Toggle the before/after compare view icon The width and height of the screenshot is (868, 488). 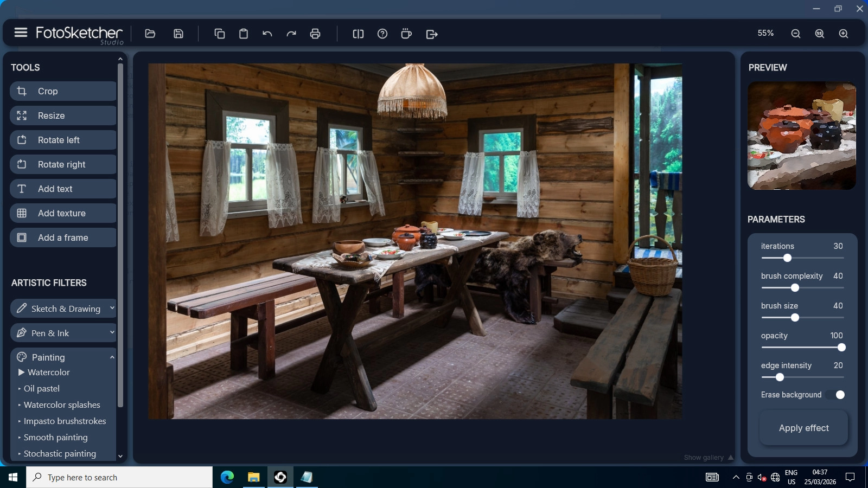(358, 34)
